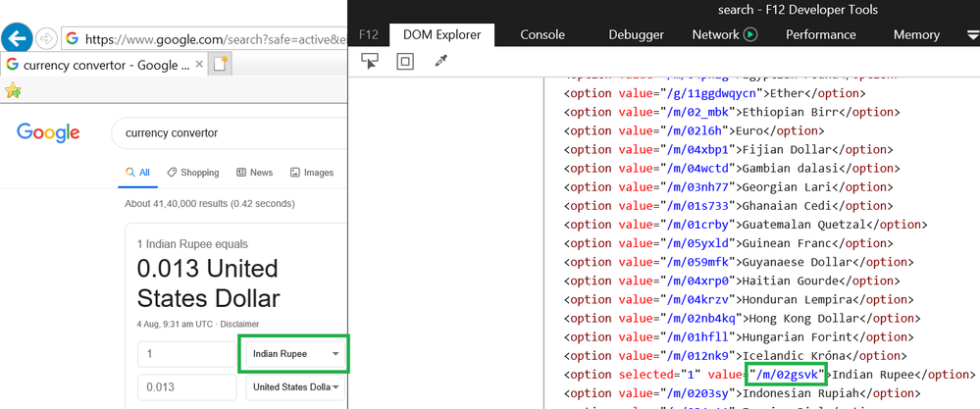Select the color picker eyedropper tool

click(441, 61)
